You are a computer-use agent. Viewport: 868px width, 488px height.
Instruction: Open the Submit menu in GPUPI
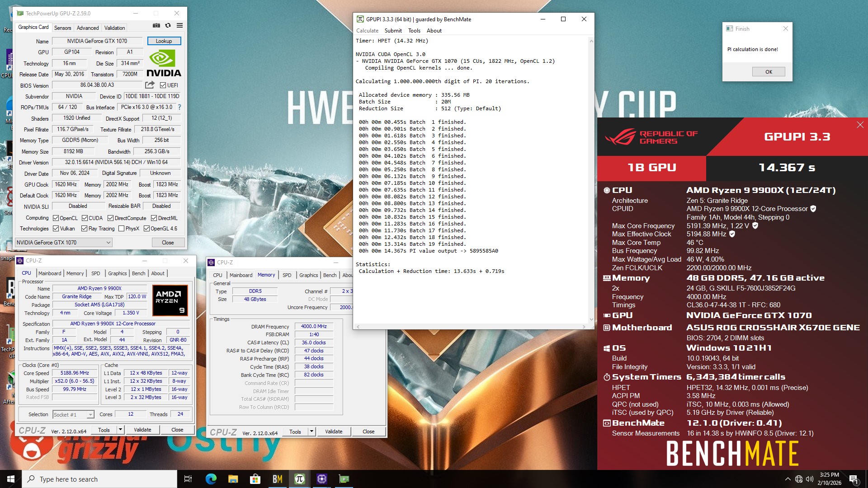click(x=393, y=31)
